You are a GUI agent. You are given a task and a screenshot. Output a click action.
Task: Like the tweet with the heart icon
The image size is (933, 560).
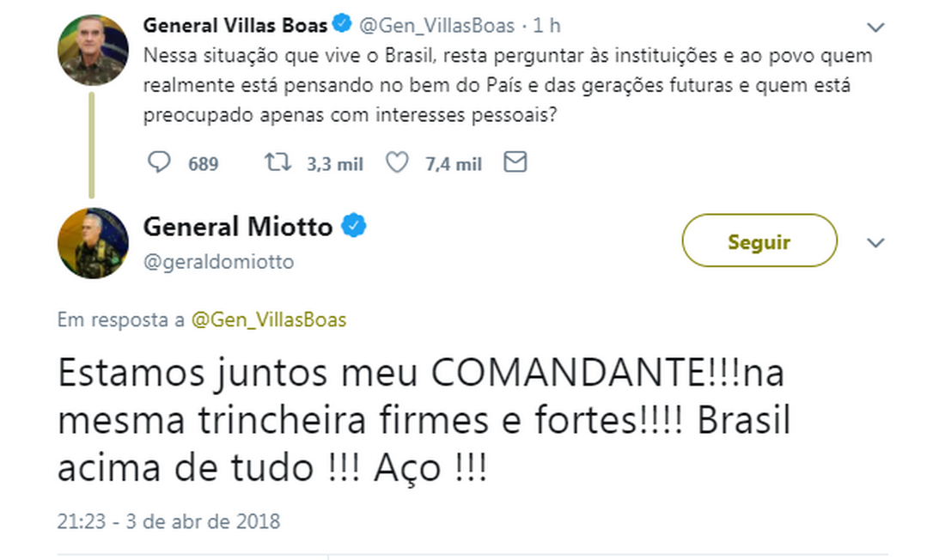pos(397,163)
